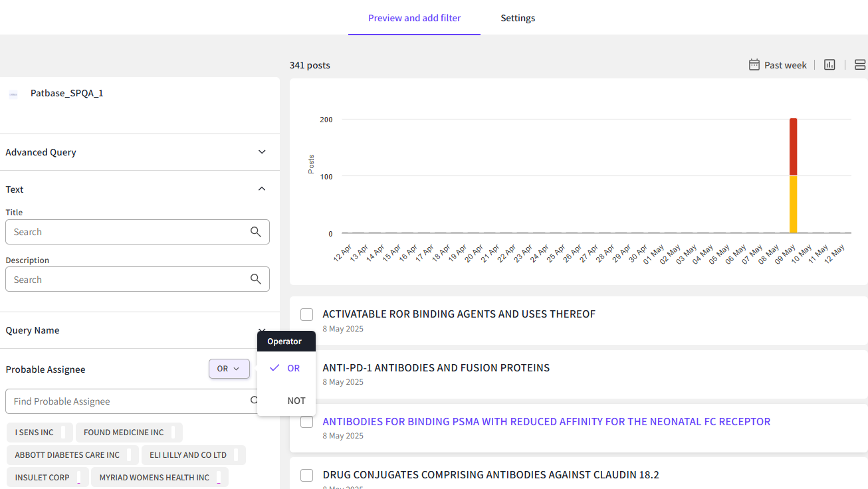Check the ACTIVATABLE ROR BINDING AGENTS post
The width and height of the screenshot is (868, 489).
pos(306,314)
